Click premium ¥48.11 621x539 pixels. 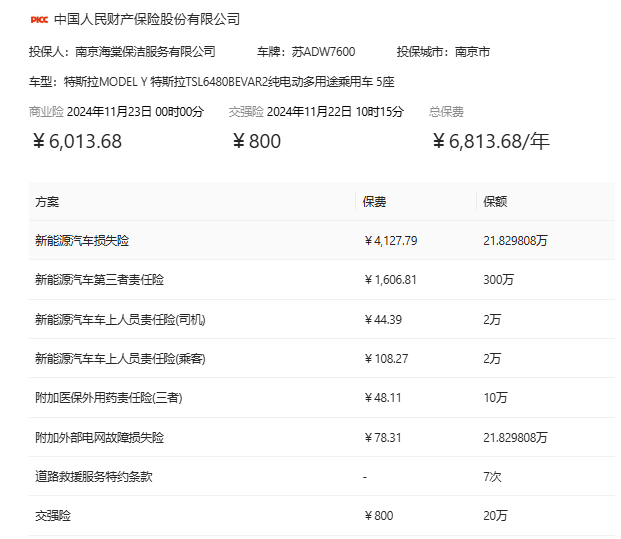383,398
